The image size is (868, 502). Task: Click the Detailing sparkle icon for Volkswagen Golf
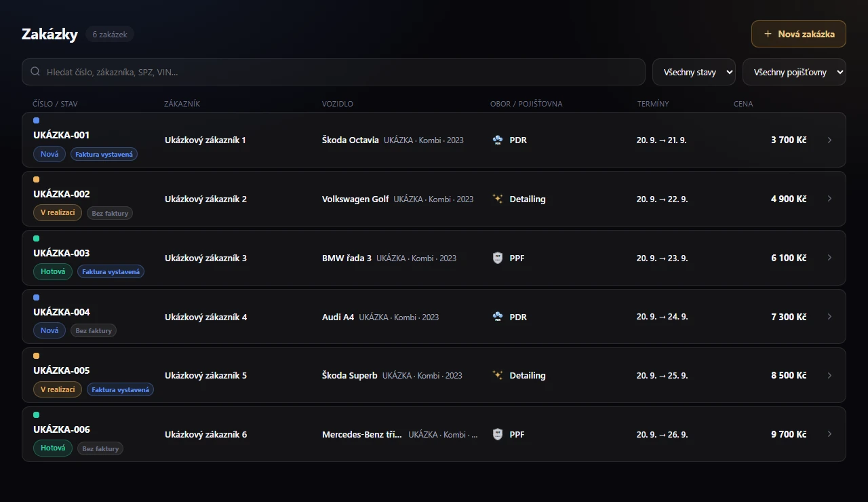coord(498,199)
